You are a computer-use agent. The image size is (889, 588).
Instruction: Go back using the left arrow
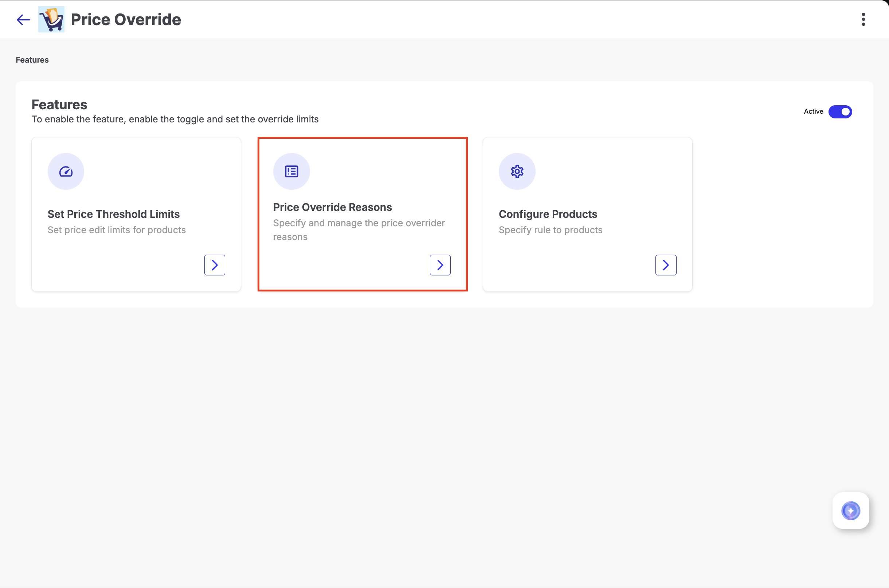(x=23, y=20)
